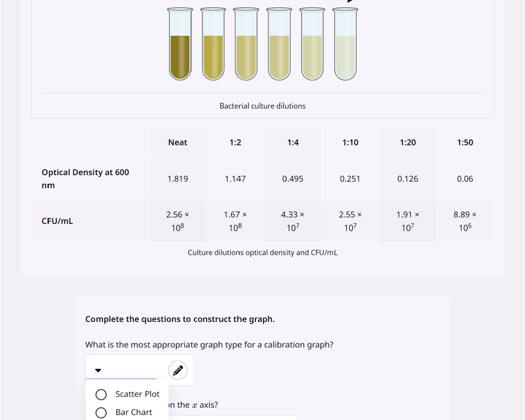
Task: Click the Neat column header
Action: (x=178, y=142)
